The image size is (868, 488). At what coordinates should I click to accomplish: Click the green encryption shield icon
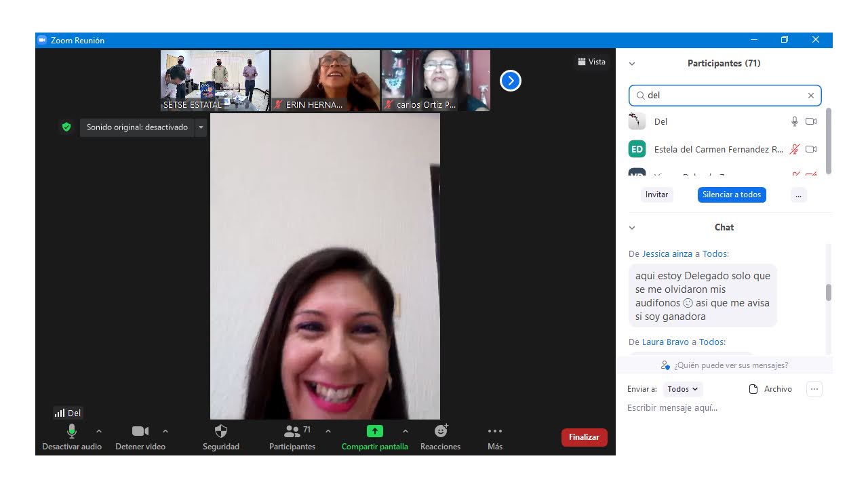(x=66, y=127)
